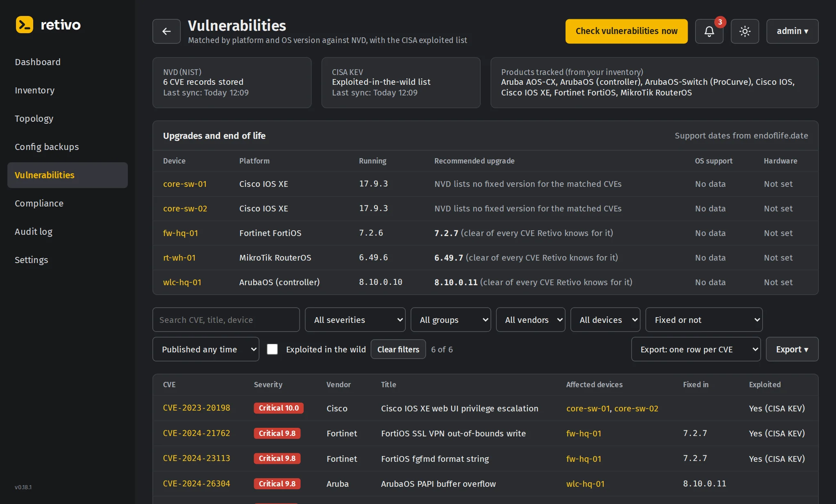Click Support dates from endoflife.date text
Screen dimensions: 836x504
point(741,136)
